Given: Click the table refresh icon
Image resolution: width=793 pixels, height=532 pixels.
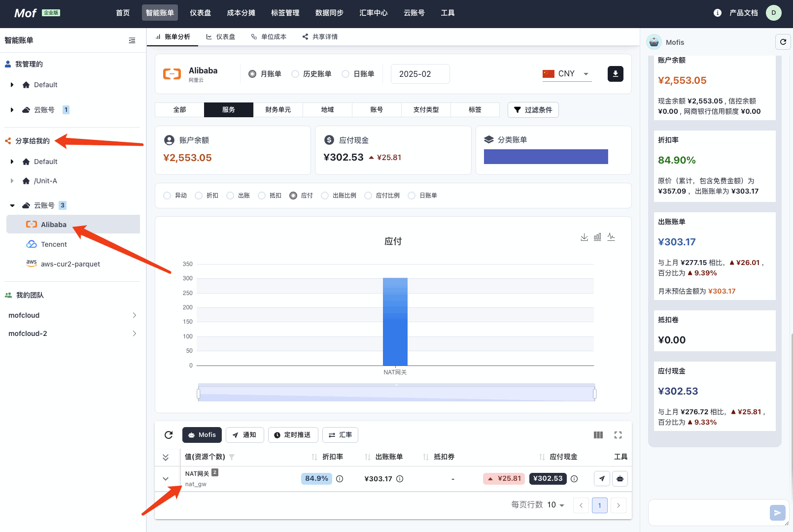Looking at the screenshot, I should [x=169, y=435].
